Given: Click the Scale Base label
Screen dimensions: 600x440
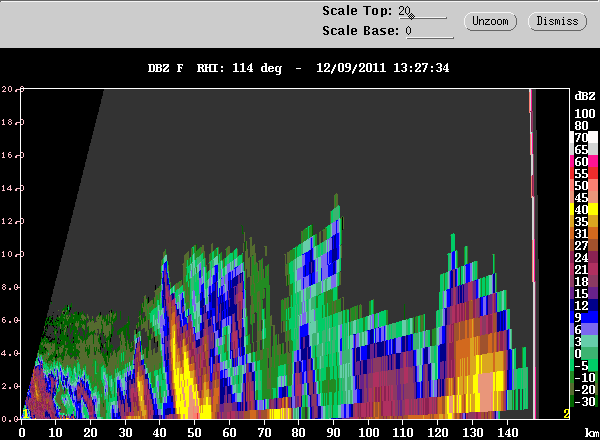Looking at the screenshot, I should point(360,31).
